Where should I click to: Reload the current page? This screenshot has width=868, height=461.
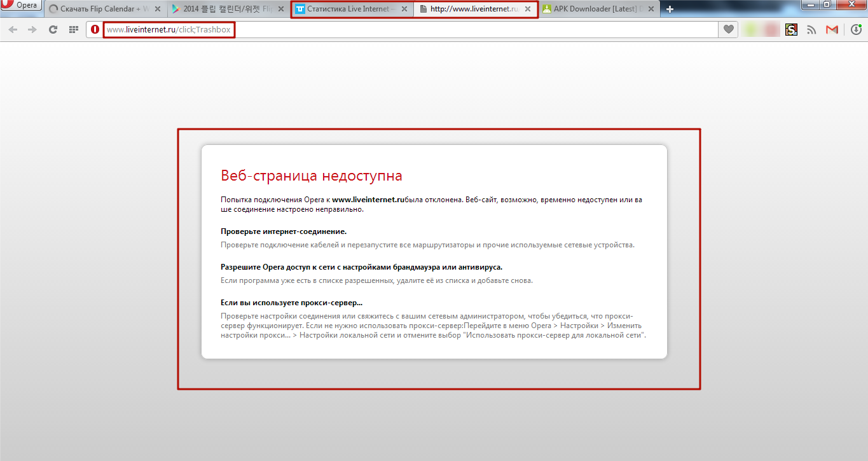pos(53,29)
